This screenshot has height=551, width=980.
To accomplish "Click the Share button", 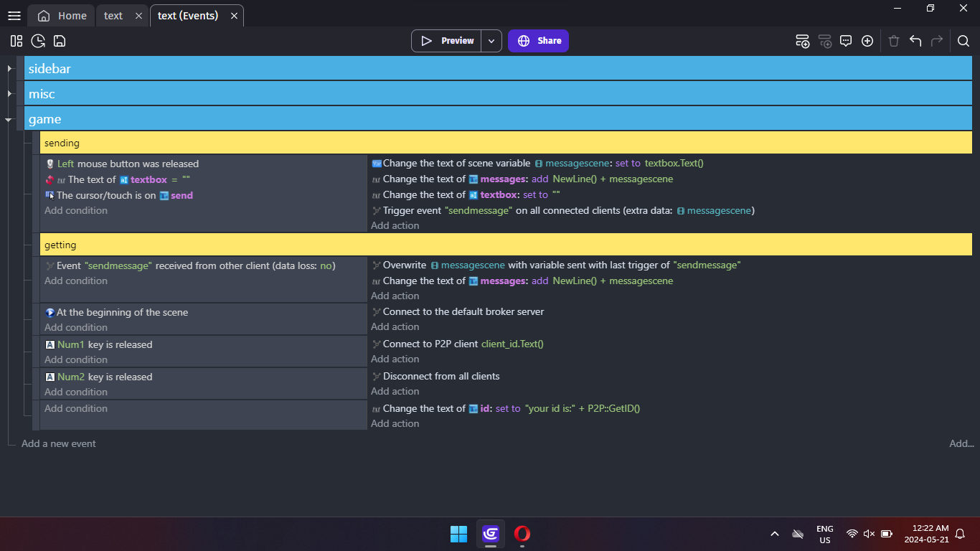I will coord(538,41).
